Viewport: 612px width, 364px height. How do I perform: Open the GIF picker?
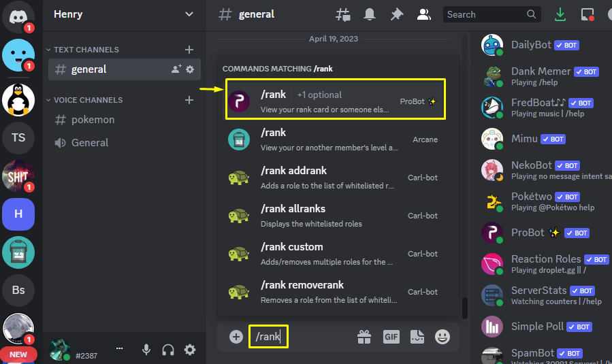coord(391,337)
